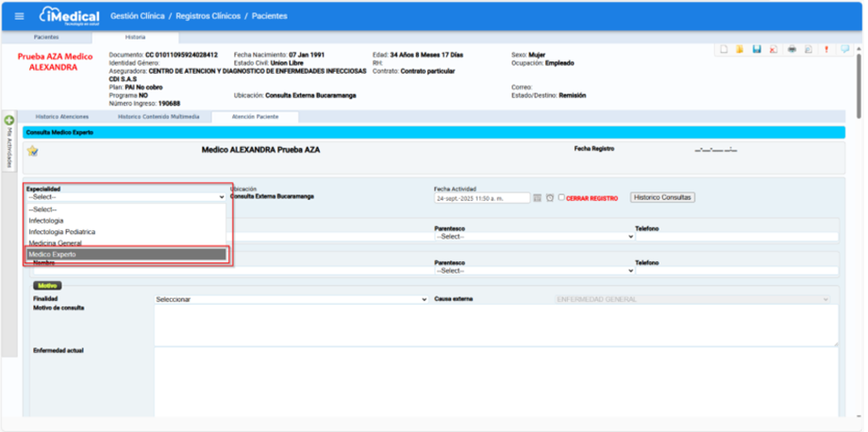Open the Historico Contenido Multimedia tab
The image size is (868, 432).
(159, 116)
